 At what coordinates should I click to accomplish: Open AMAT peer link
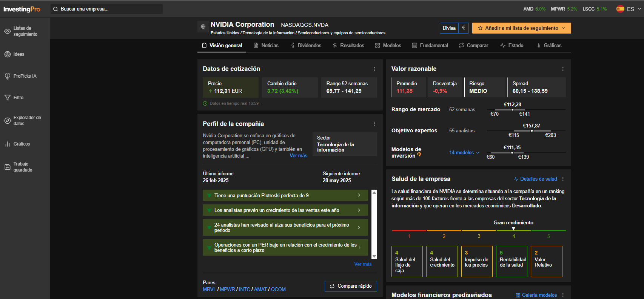click(x=260, y=289)
